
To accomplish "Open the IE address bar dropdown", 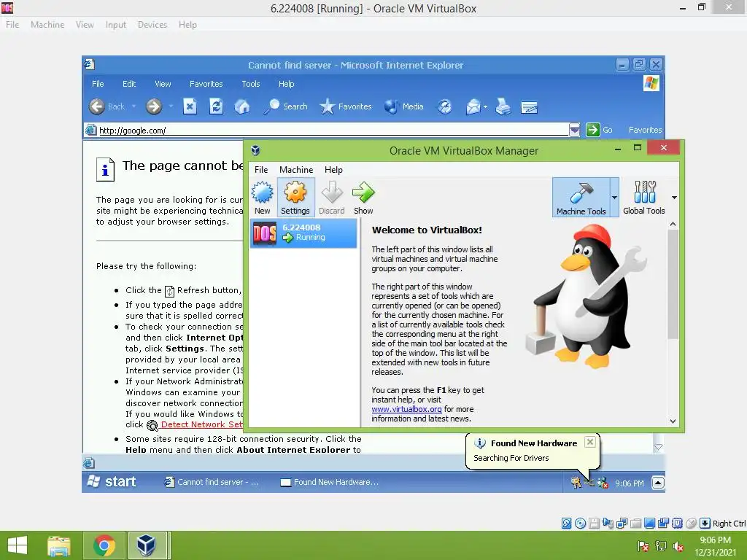I will tap(575, 130).
